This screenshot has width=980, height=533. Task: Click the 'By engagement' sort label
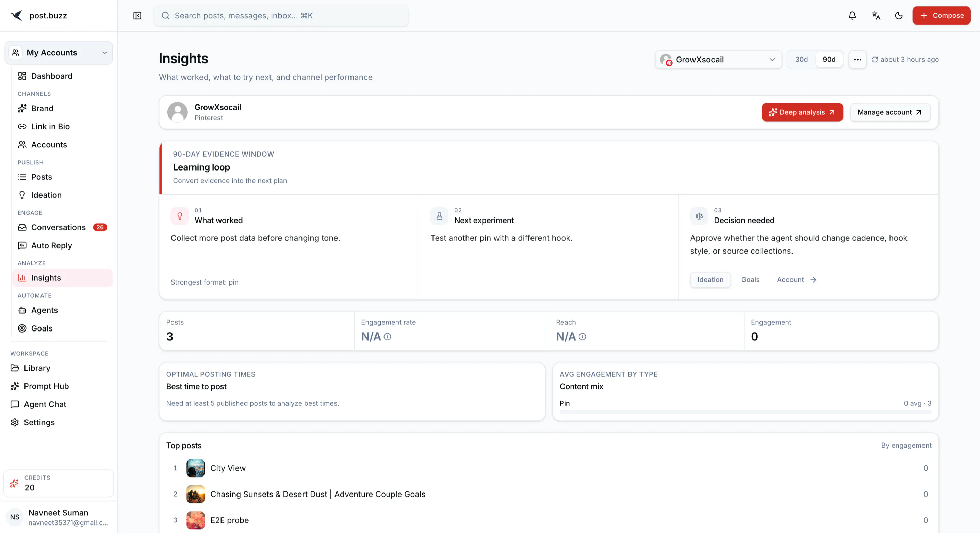(906, 446)
